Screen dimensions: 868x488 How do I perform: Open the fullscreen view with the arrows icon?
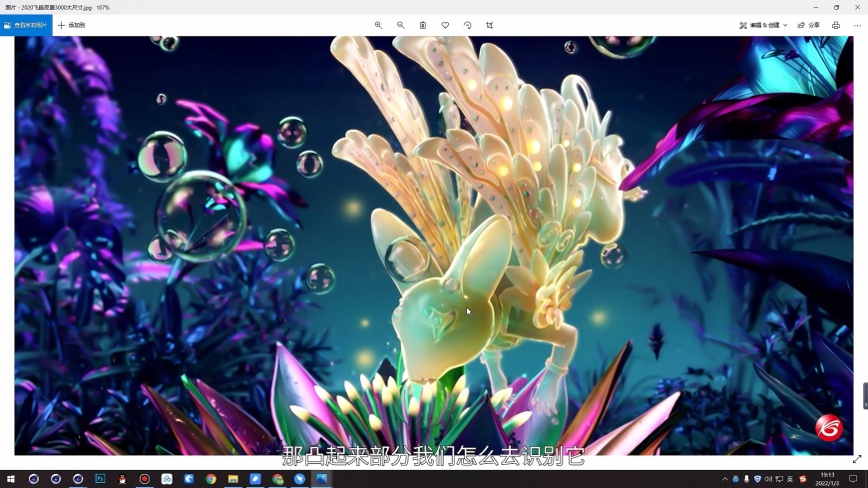pos(857,459)
